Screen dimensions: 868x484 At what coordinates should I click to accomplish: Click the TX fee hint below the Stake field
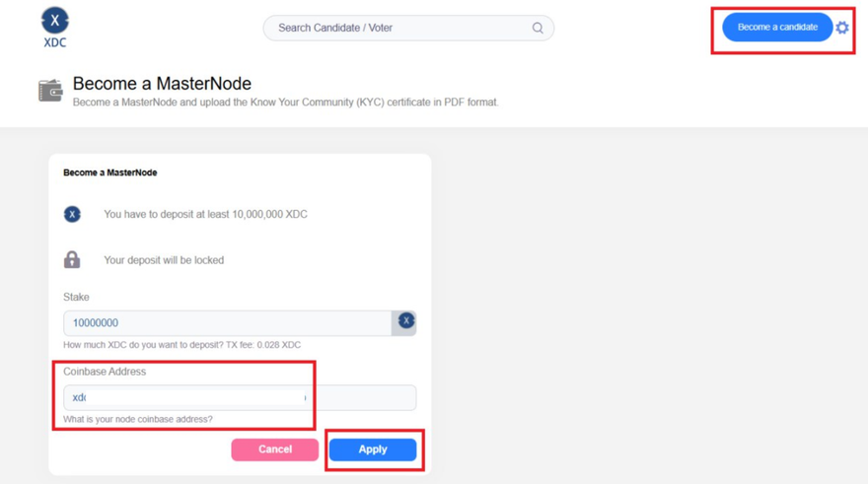(181, 345)
